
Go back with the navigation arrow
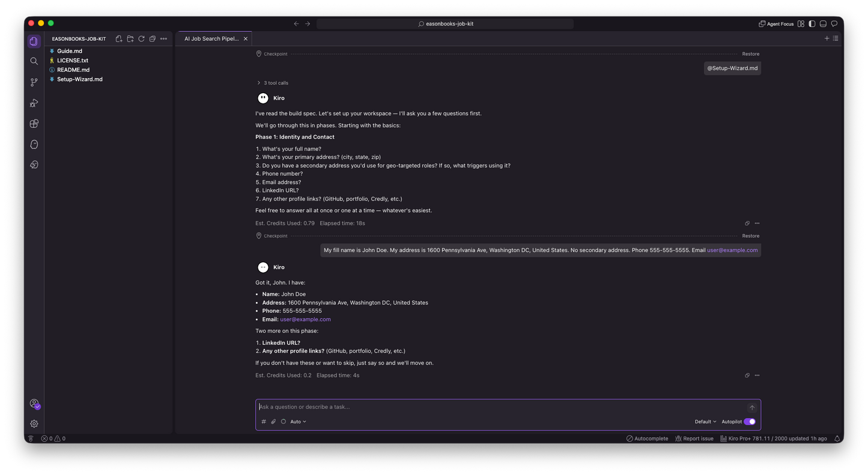point(296,24)
